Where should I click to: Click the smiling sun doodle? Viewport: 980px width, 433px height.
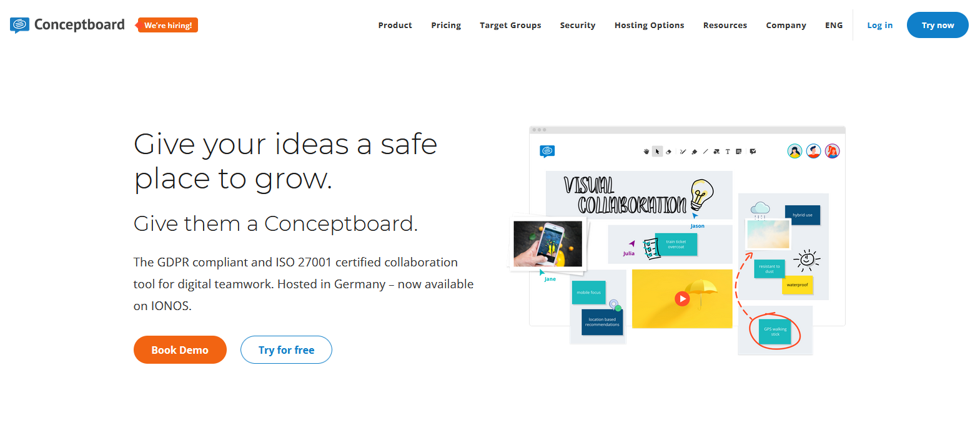(807, 259)
